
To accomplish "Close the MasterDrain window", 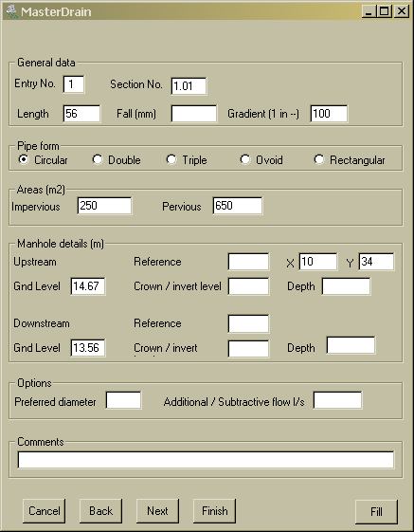I will [x=402, y=11].
